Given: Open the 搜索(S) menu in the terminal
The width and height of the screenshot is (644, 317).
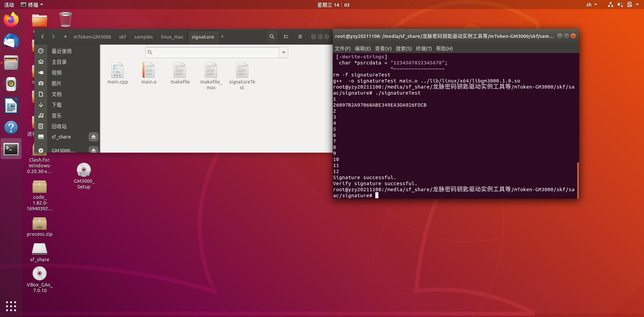Looking at the screenshot, I should (x=404, y=49).
